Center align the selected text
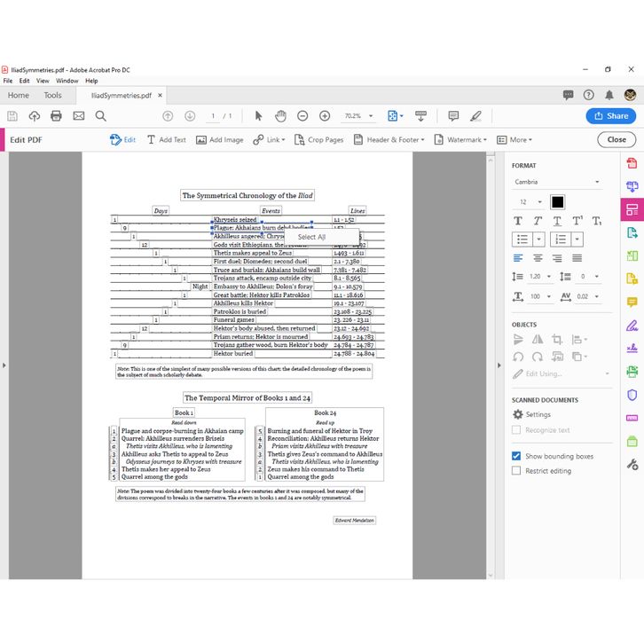 (538, 258)
